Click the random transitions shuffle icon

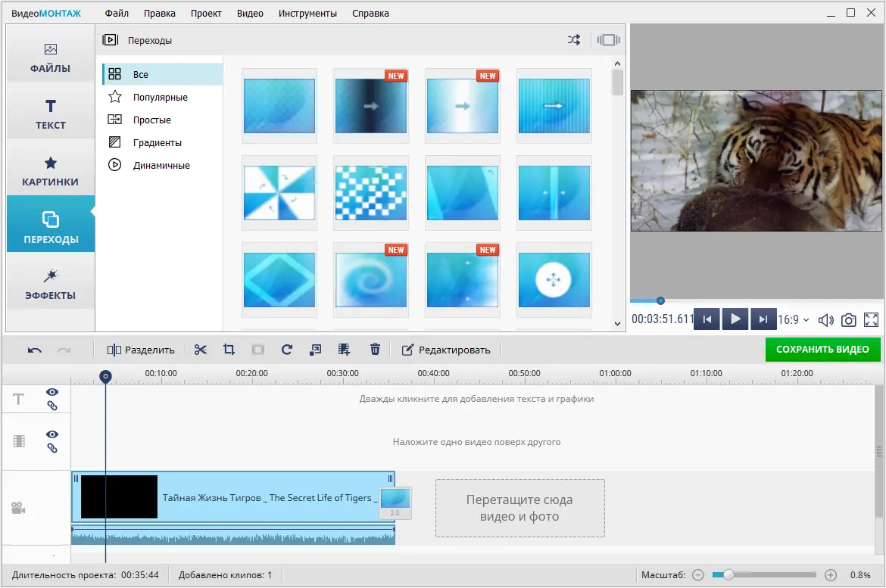(x=574, y=40)
